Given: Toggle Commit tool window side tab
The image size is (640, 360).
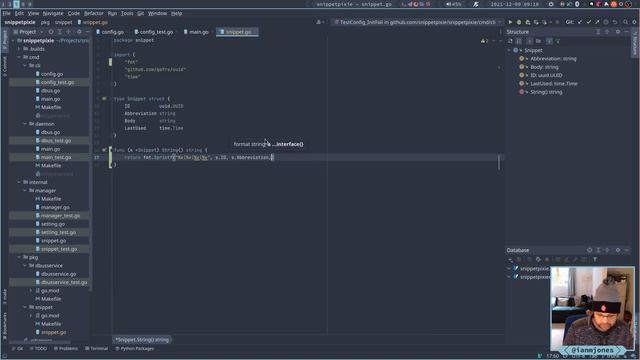Looking at the screenshot, I should (x=4, y=66).
